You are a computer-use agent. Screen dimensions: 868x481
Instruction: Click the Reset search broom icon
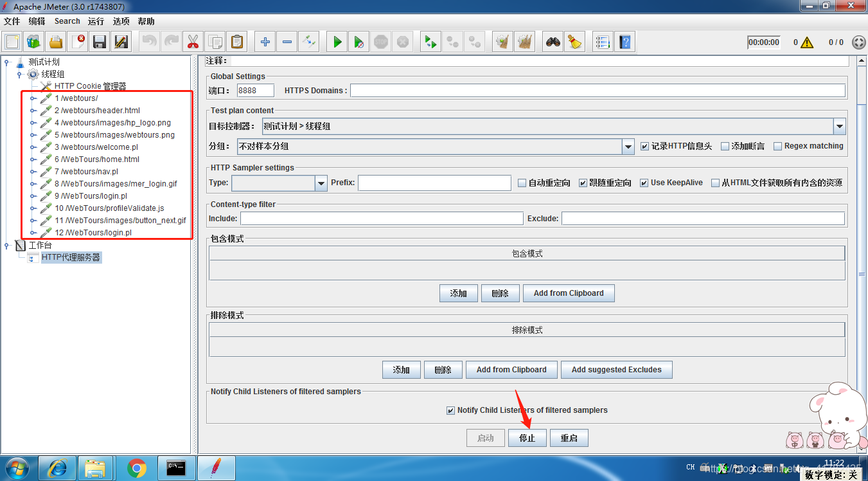[x=574, y=42]
